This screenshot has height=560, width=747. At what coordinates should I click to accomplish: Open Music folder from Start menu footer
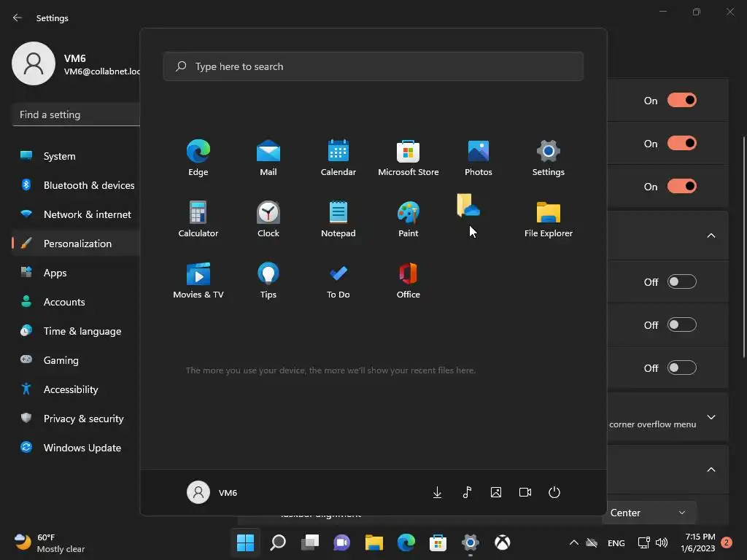click(x=467, y=492)
